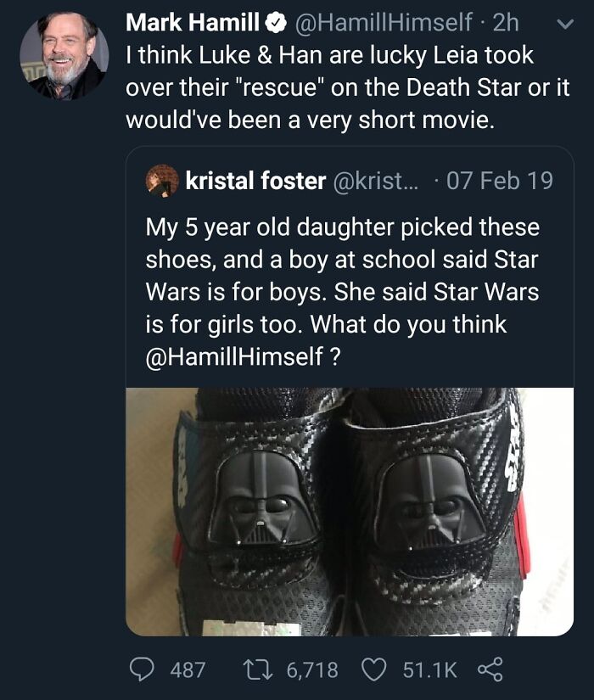
Task: Expand the quoted kristal foster tweet
Action: tap(339, 280)
